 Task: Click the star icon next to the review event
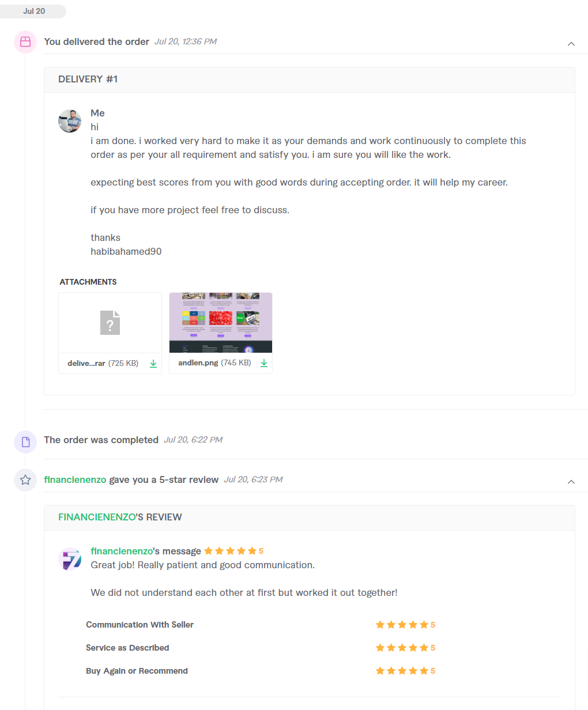tap(25, 479)
